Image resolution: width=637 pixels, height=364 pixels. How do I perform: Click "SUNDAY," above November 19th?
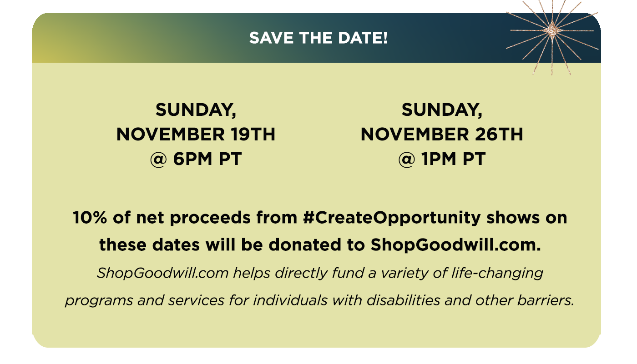[196, 110]
